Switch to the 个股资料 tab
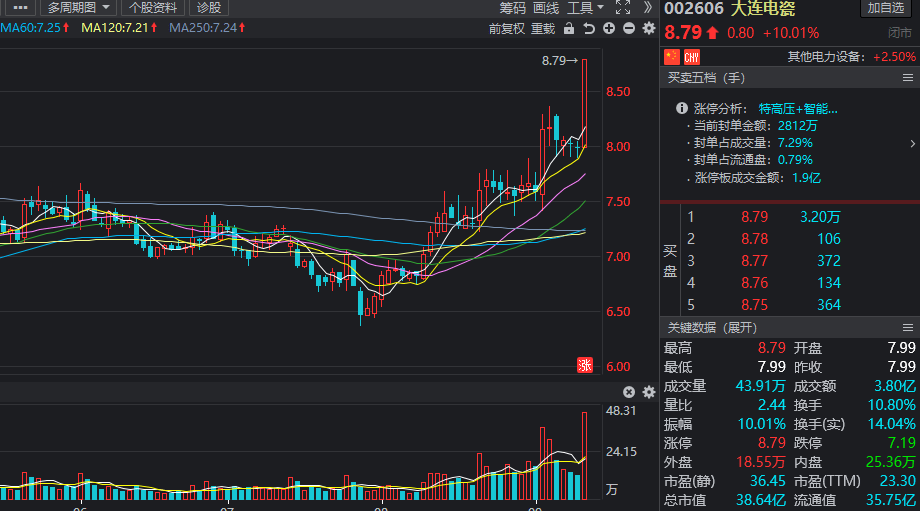920x511 pixels. click(x=153, y=7)
